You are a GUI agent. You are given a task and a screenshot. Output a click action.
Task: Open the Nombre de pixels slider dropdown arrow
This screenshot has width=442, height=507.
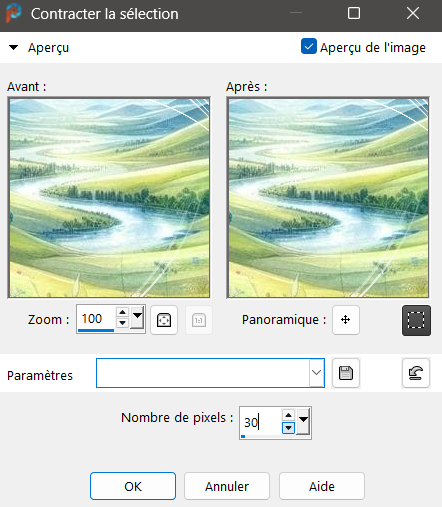coord(303,422)
